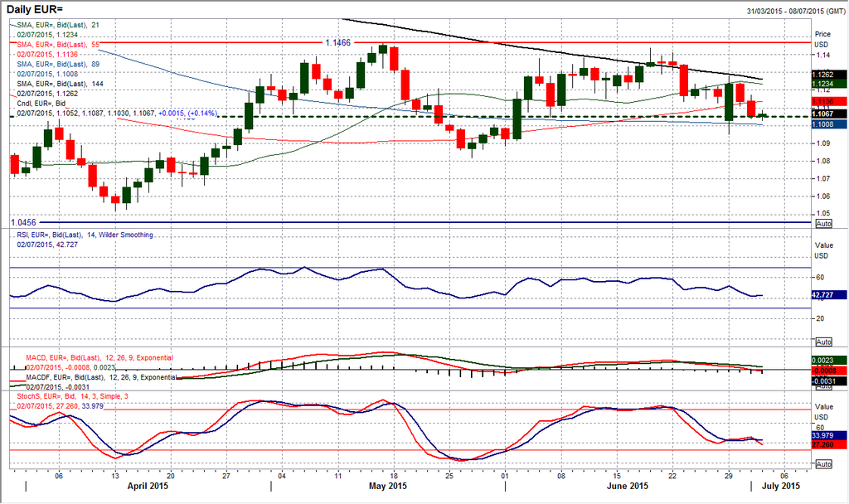
Task: Click the 1.06 price axis label
Action: point(822,196)
